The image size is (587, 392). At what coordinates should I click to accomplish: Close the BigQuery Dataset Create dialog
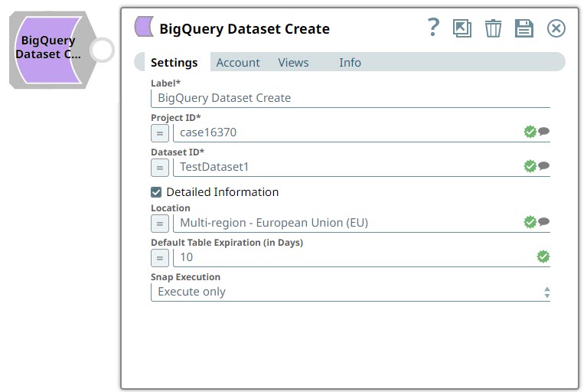coord(556,28)
